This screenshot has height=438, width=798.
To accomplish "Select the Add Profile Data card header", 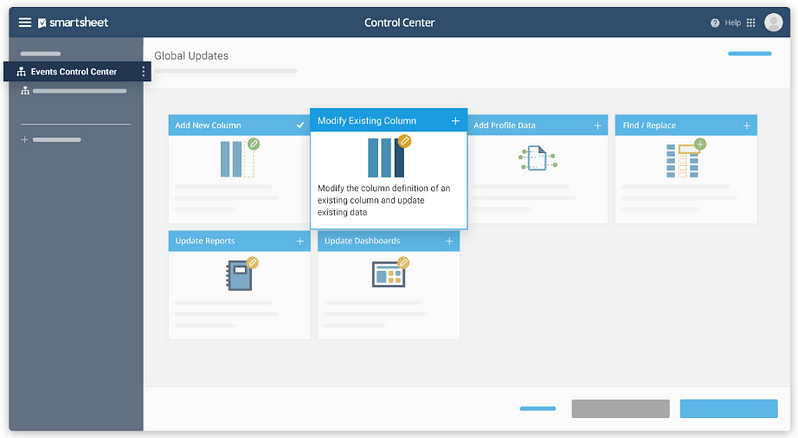I will 538,125.
